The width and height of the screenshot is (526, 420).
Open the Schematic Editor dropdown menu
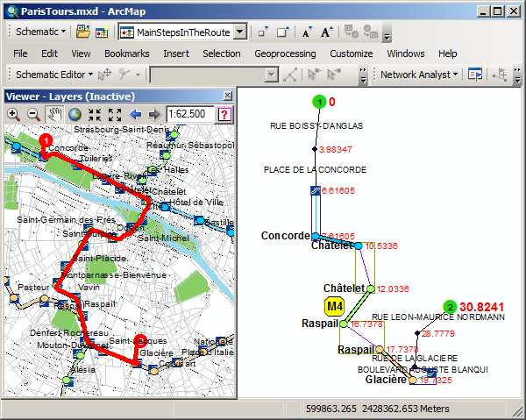[x=54, y=75]
